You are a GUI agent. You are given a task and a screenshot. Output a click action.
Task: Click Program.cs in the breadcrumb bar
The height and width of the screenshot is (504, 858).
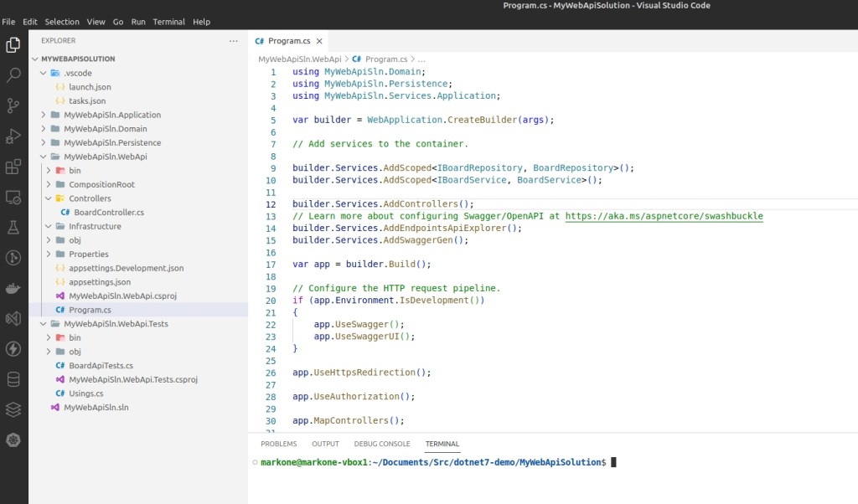click(x=385, y=59)
